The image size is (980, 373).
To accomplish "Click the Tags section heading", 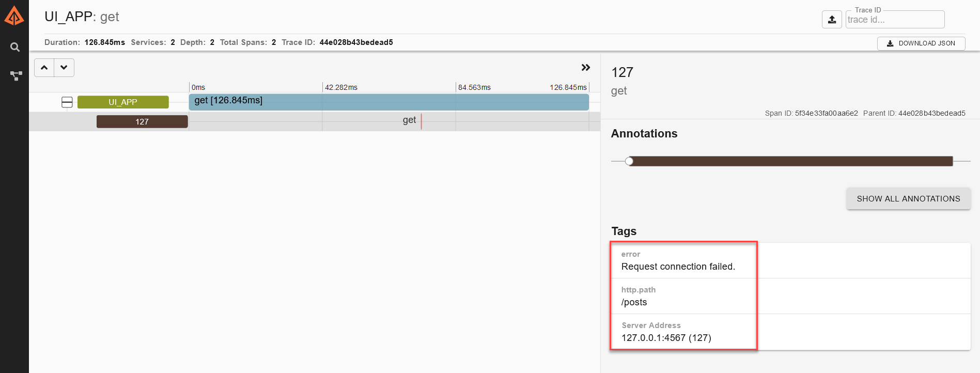I will pos(624,231).
